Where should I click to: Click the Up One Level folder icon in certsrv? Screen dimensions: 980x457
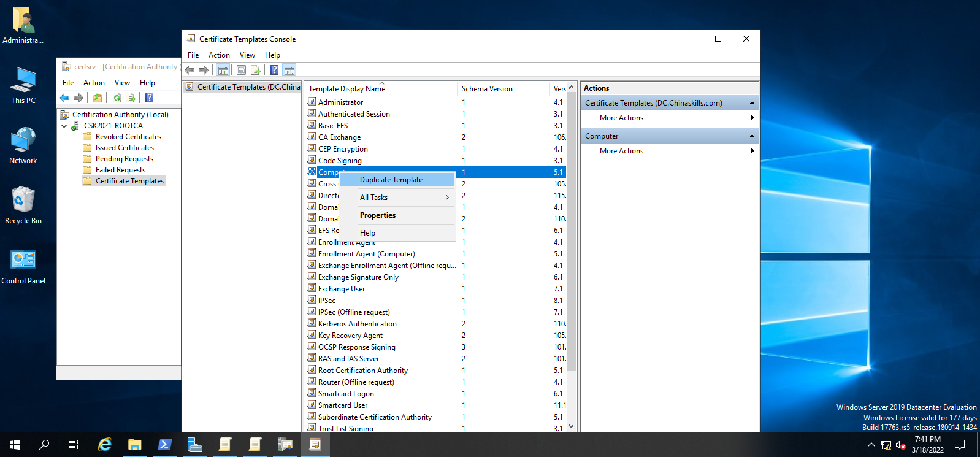(x=98, y=98)
